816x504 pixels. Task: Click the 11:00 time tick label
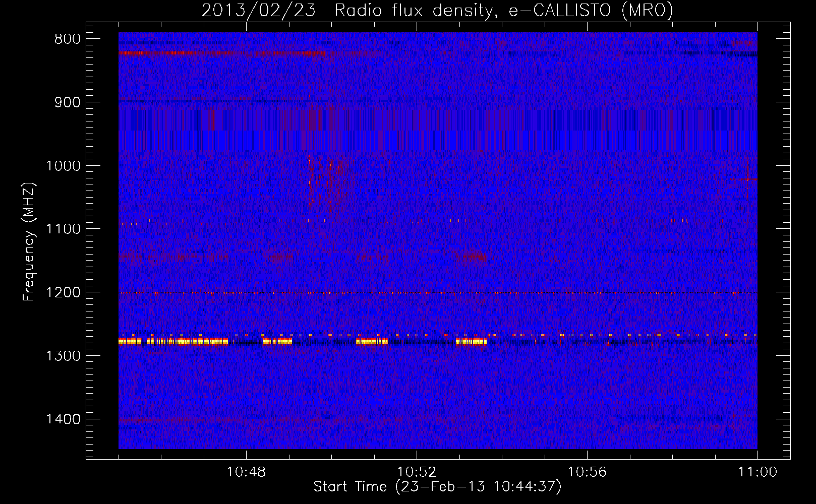pos(757,472)
